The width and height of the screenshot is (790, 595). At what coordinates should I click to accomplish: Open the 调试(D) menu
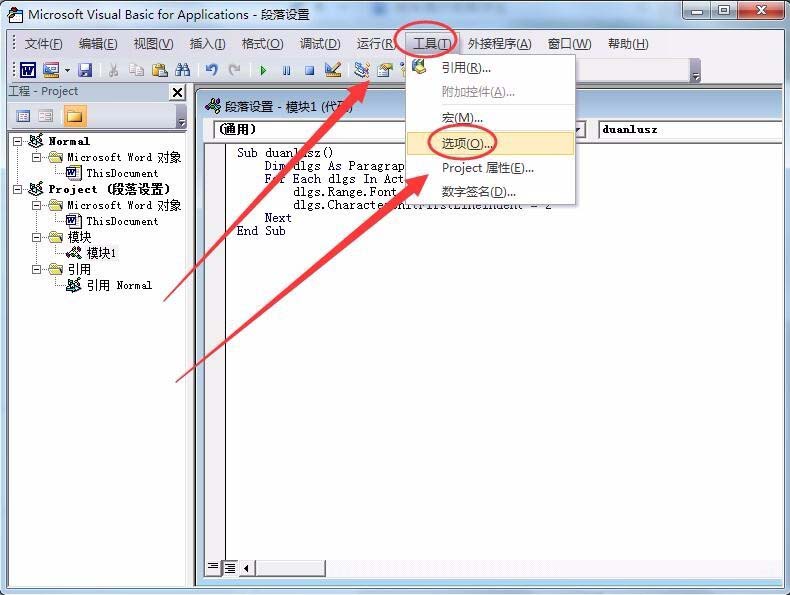pos(320,44)
